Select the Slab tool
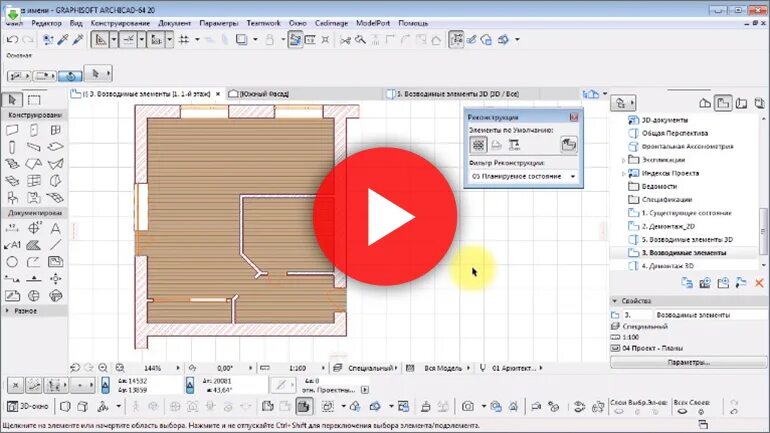Image resolution: width=770 pixels, height=433 pixels. [x=55, y=147]
